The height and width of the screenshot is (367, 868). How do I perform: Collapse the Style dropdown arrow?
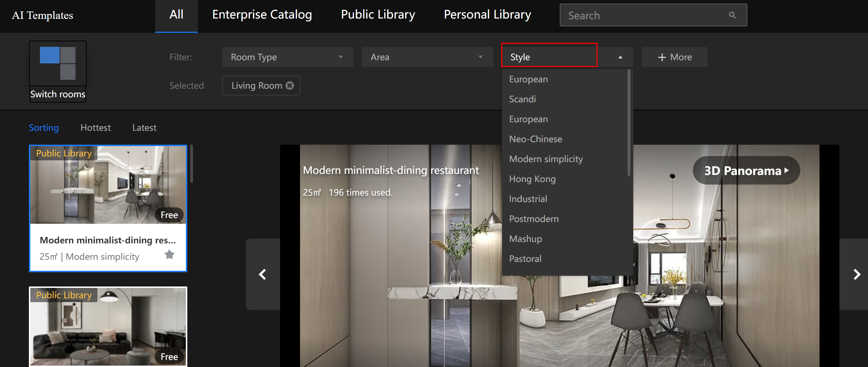620,57
